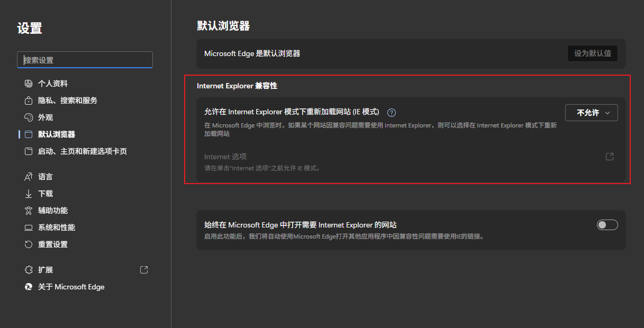
Task: Click the 设为默认值 button
Action: (x=592, y=53)
